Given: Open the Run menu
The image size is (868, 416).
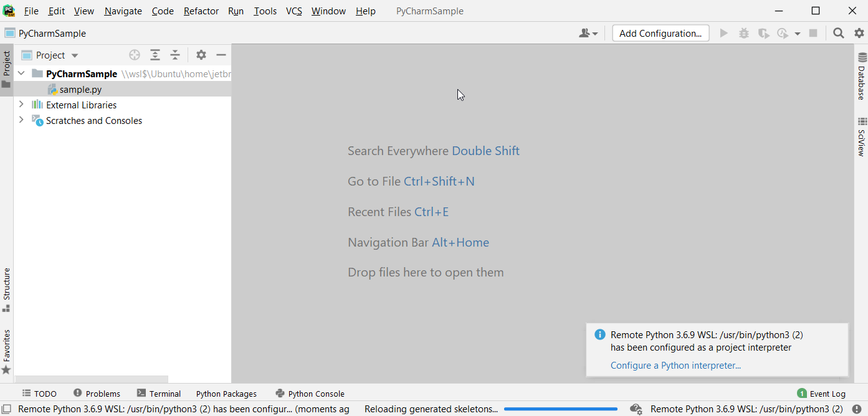Looking at the screenshot, I should click(x=236, y=11).
